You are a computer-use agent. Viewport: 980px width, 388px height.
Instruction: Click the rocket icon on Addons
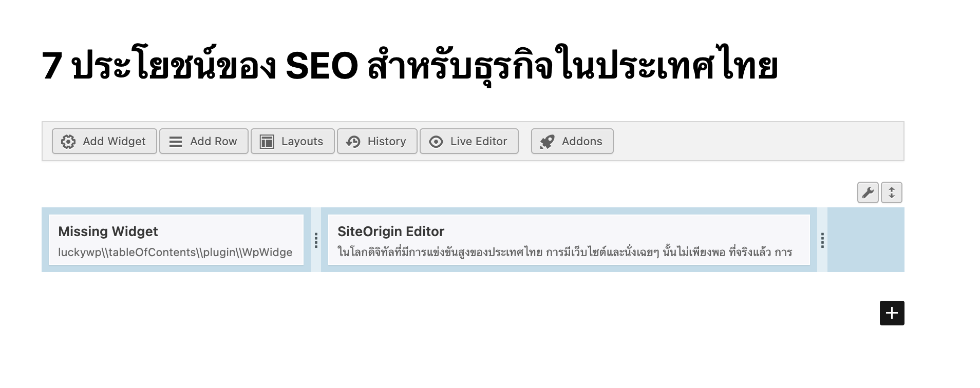547,142
